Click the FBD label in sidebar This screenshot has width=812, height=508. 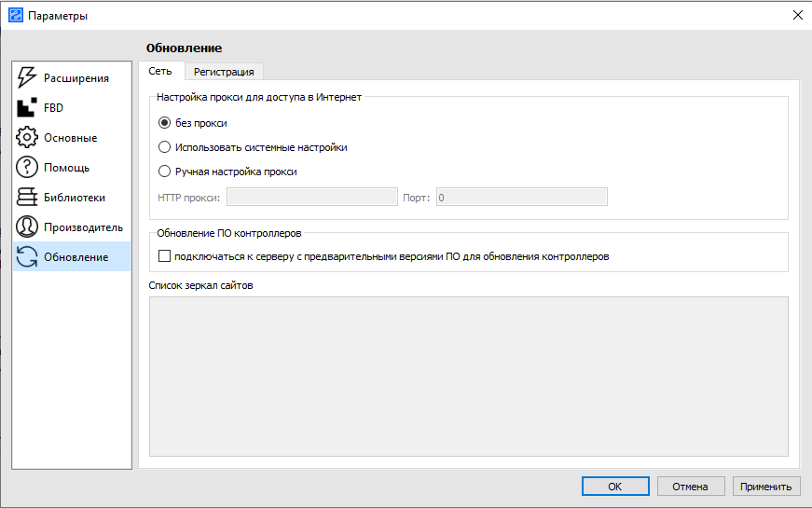point(53,108)
